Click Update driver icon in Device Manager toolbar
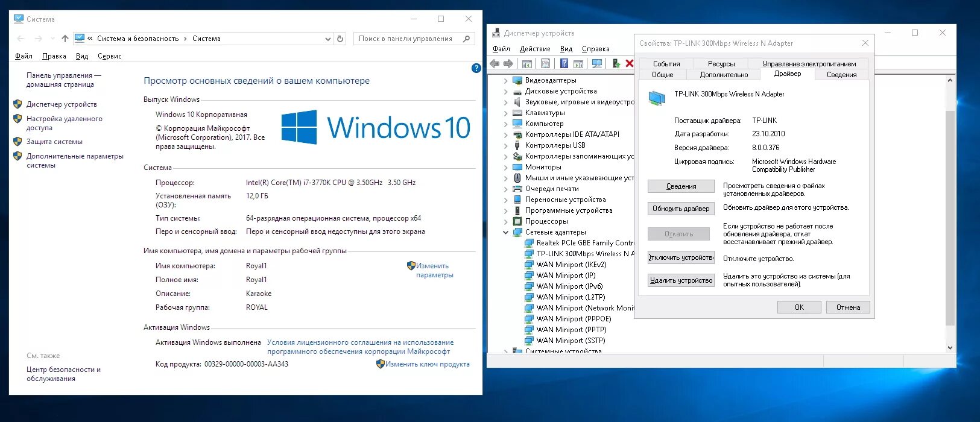 tap(616, 63)
